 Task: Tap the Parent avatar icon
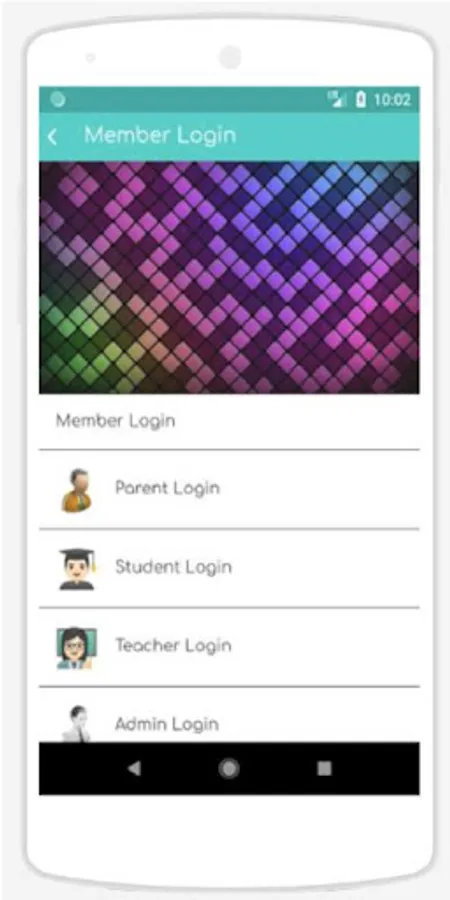[x=76, y=490]
